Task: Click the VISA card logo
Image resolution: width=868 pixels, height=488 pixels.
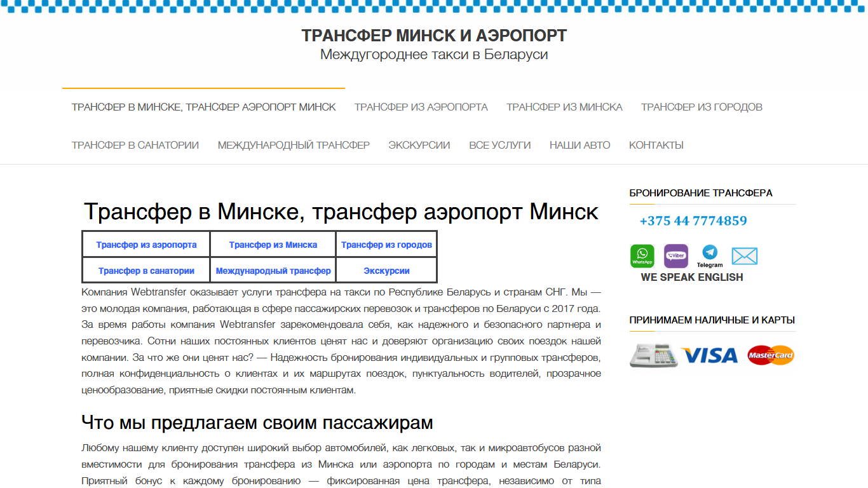Action: pyautogui.click(x=709, y=355)
